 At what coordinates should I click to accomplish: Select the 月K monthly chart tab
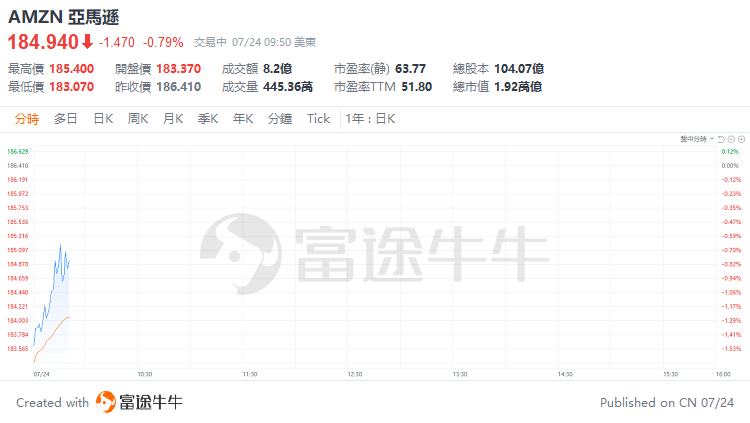click(173, 119)
